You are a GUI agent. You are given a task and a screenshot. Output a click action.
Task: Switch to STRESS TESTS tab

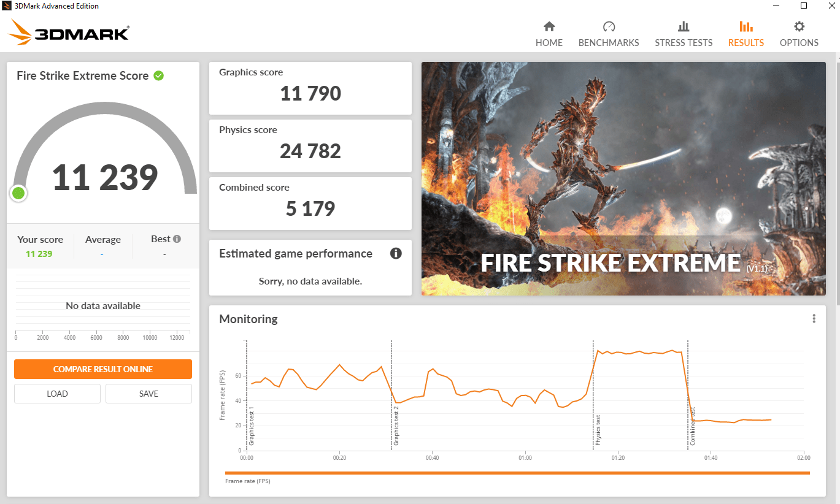[x=684, y=43]
